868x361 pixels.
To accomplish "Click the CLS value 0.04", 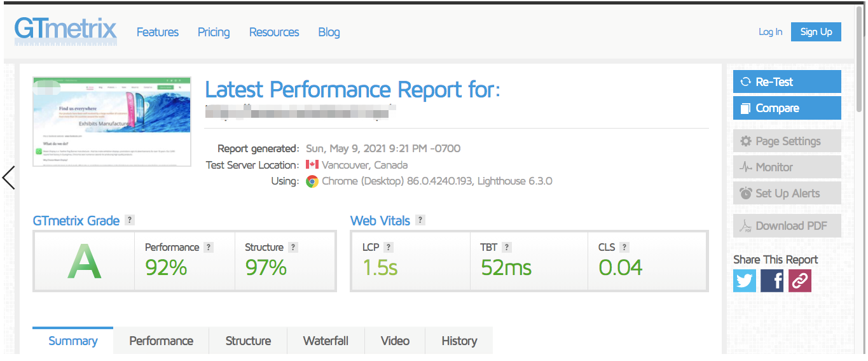I will tap(621, 267).
